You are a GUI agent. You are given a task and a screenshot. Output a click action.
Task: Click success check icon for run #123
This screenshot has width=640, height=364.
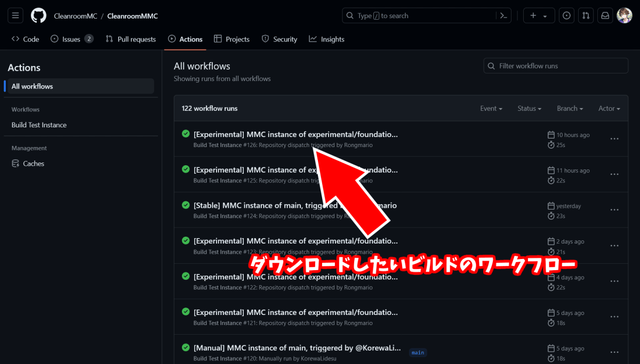186,241
